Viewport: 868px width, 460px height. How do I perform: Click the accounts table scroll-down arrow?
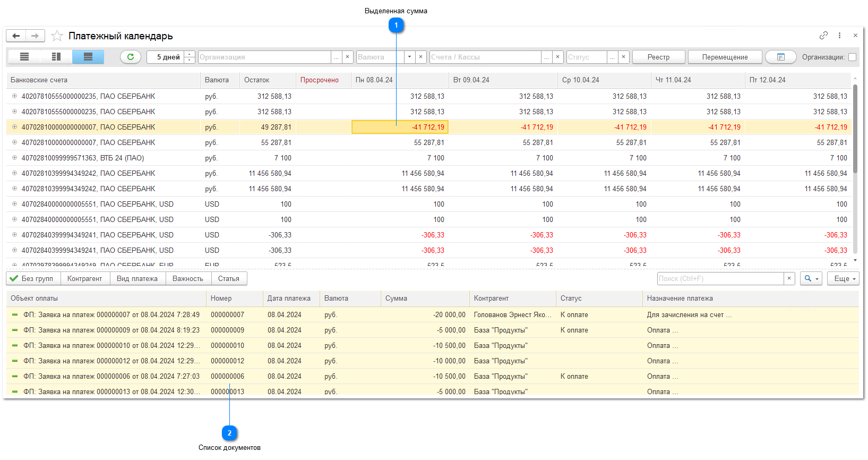point(855,260)
